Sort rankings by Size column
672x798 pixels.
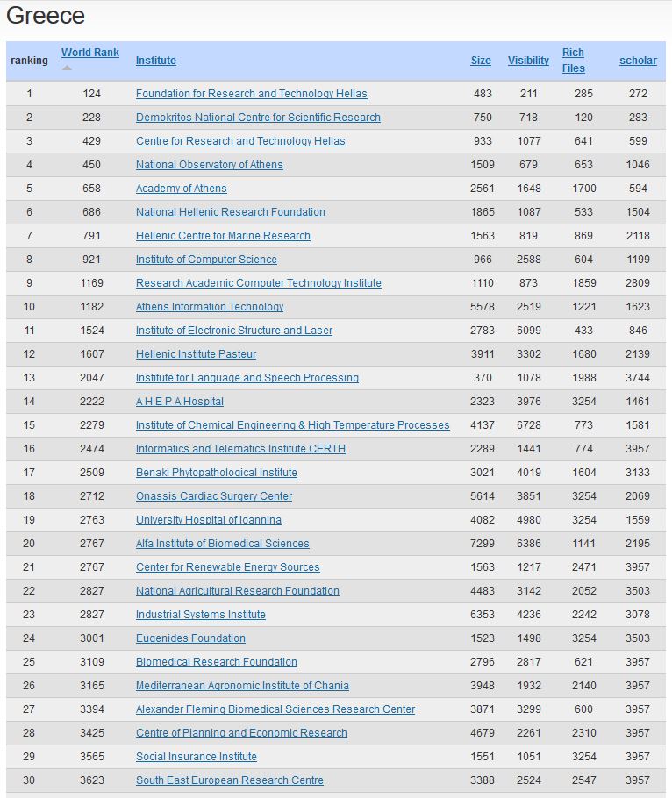[481, 61]
